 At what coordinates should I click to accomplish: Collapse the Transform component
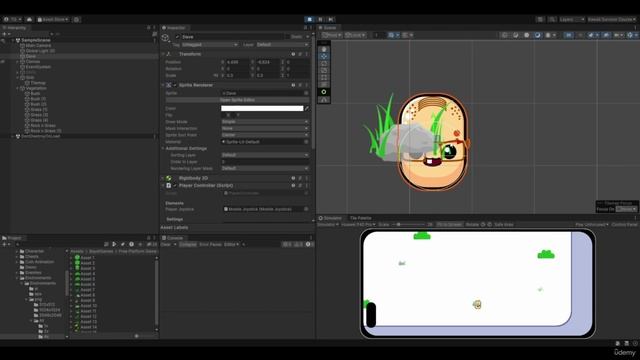click(163, 54)
